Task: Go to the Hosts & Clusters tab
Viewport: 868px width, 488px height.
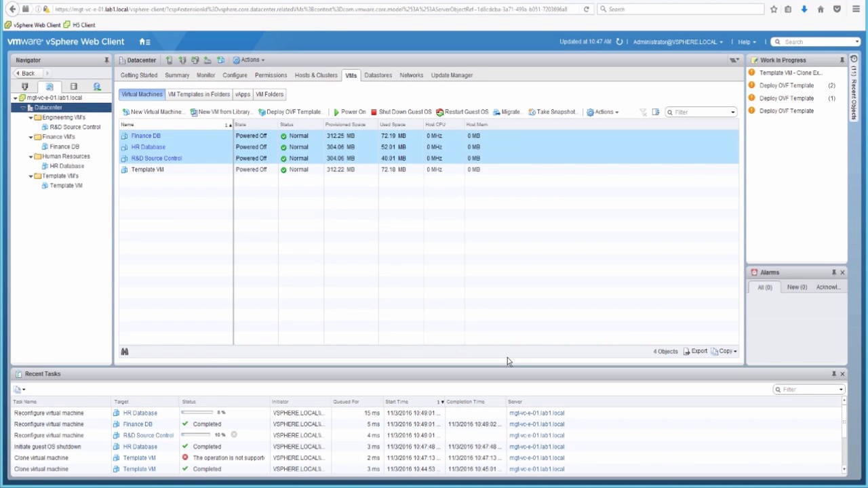Action: click(x=316, y=75)
